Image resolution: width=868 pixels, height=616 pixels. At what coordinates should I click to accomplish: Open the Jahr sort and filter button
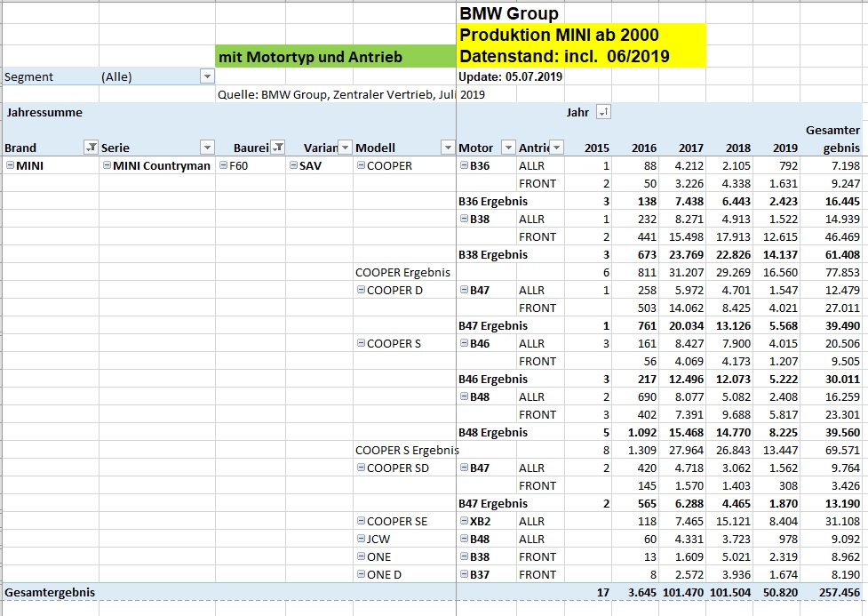coord(603,112)
